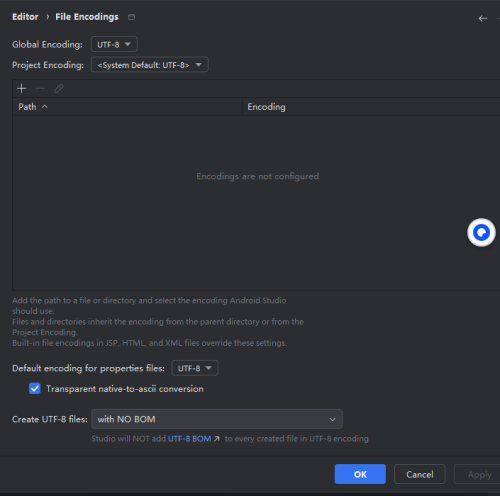Open the Global Encoding dropdown
The image size is (500, 496).
pos(114,44)
